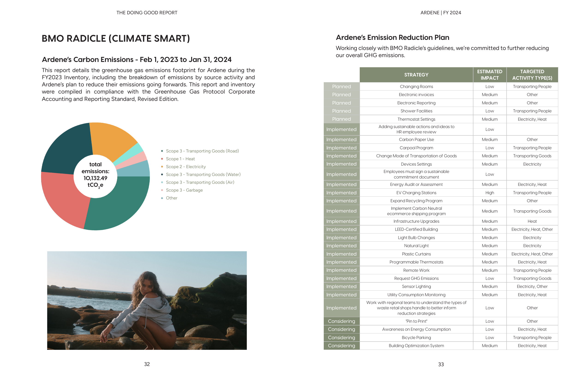Click the EV Charging Stations cell
The height and width of the screenshot is (380, 588).
point(416,193)
